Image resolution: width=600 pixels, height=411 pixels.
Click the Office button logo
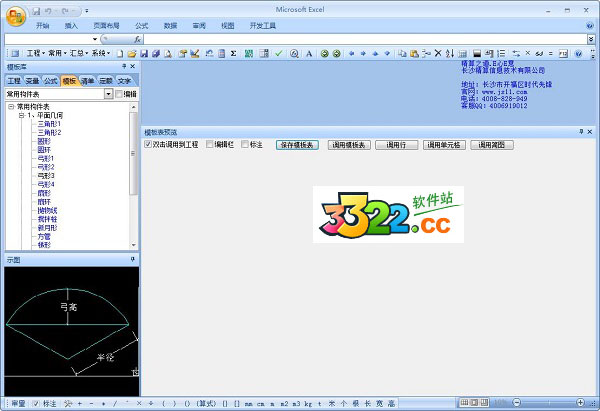pos(13,17)
